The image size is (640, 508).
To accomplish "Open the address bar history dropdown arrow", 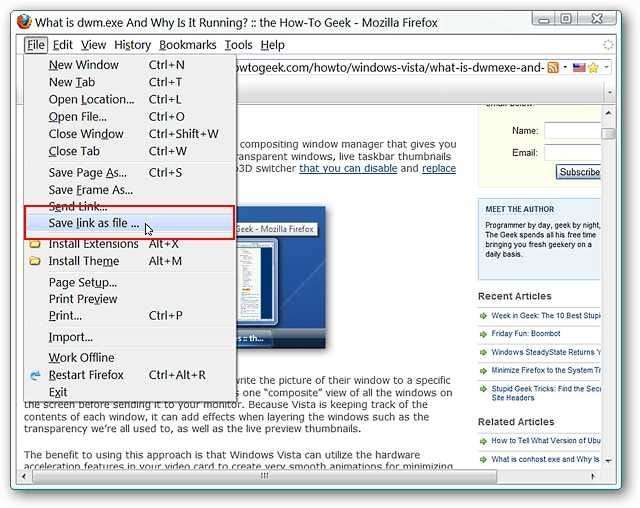I will coord(607,67).
